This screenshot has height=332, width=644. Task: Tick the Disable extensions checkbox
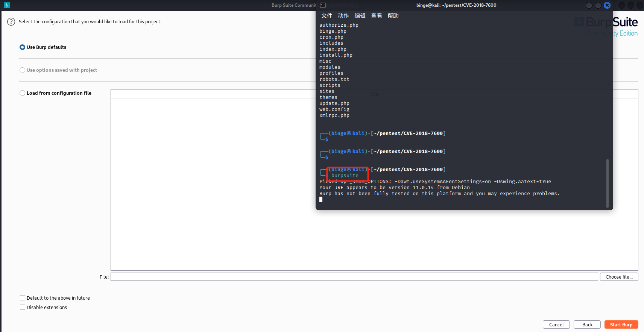(x=23, y=307)
